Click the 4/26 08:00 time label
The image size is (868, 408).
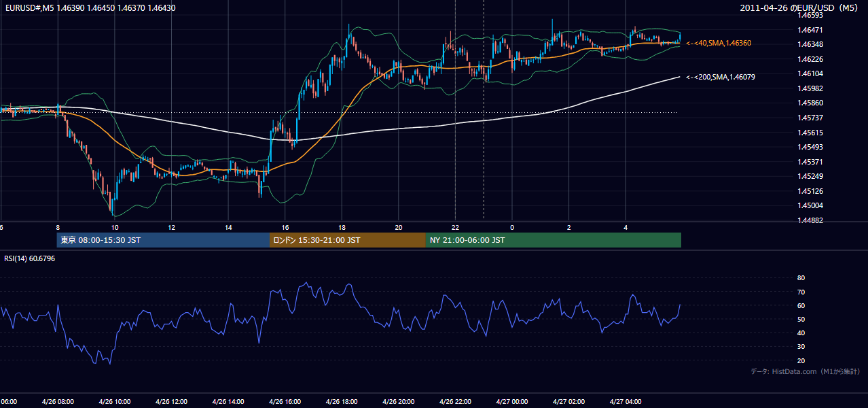coord(58,401)
